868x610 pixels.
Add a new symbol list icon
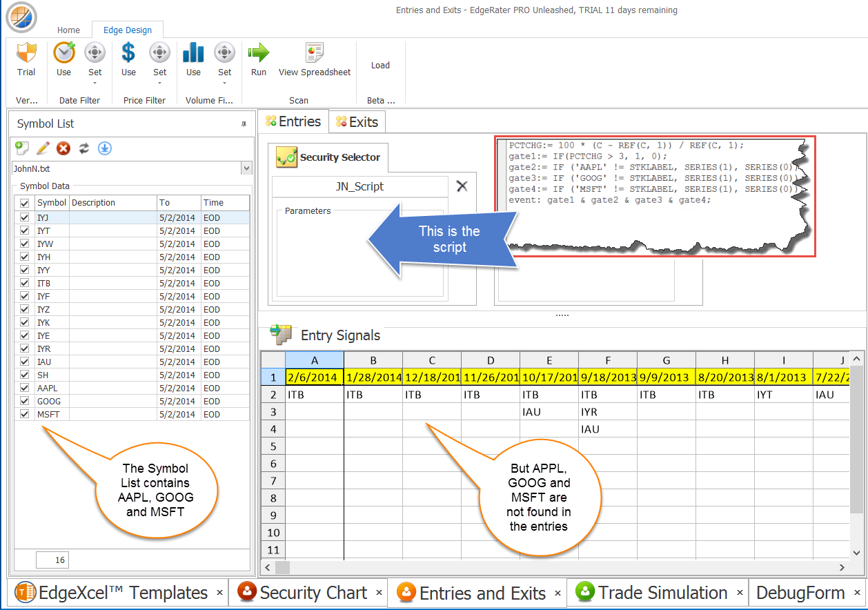pyautogui.click(x=22, y=148)
